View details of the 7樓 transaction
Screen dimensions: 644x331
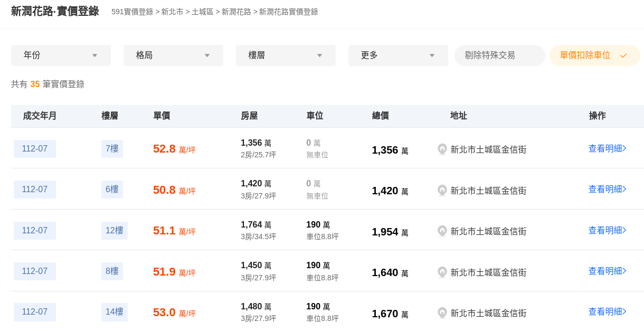(607, 149)
